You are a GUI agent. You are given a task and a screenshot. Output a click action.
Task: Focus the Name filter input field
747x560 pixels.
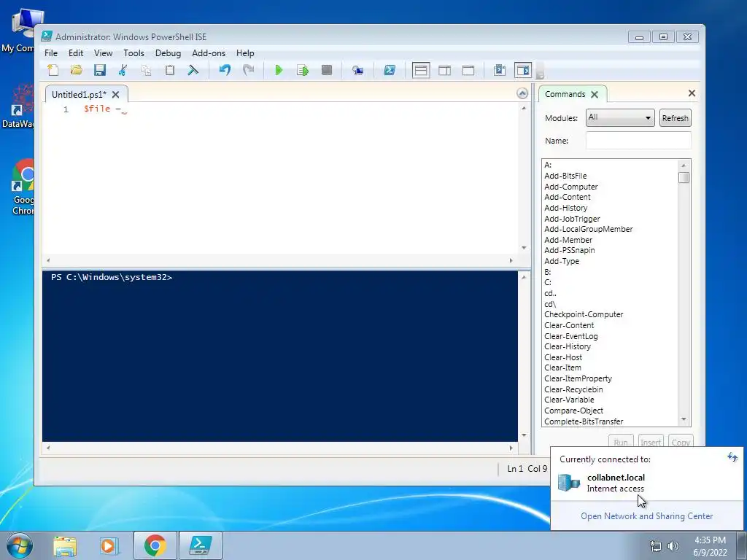638,141
